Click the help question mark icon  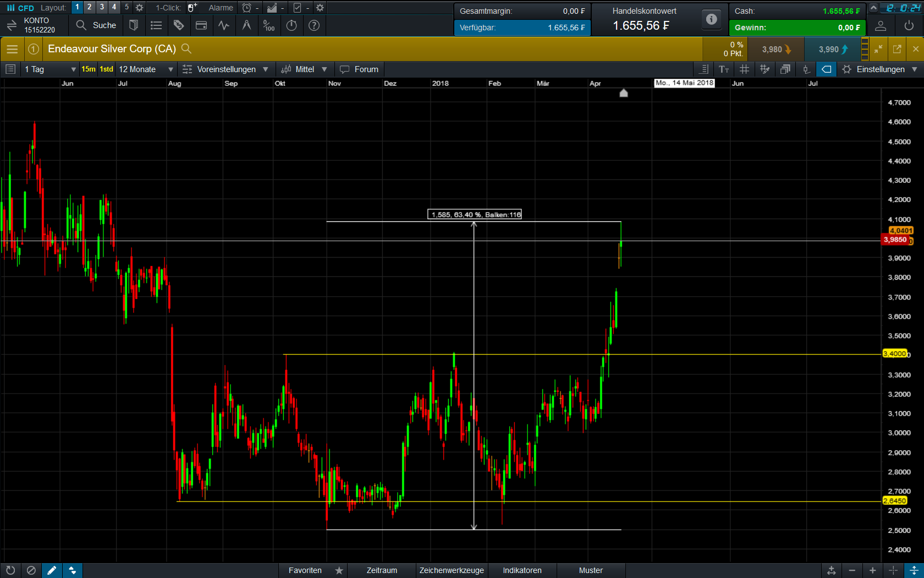(314, 25)
